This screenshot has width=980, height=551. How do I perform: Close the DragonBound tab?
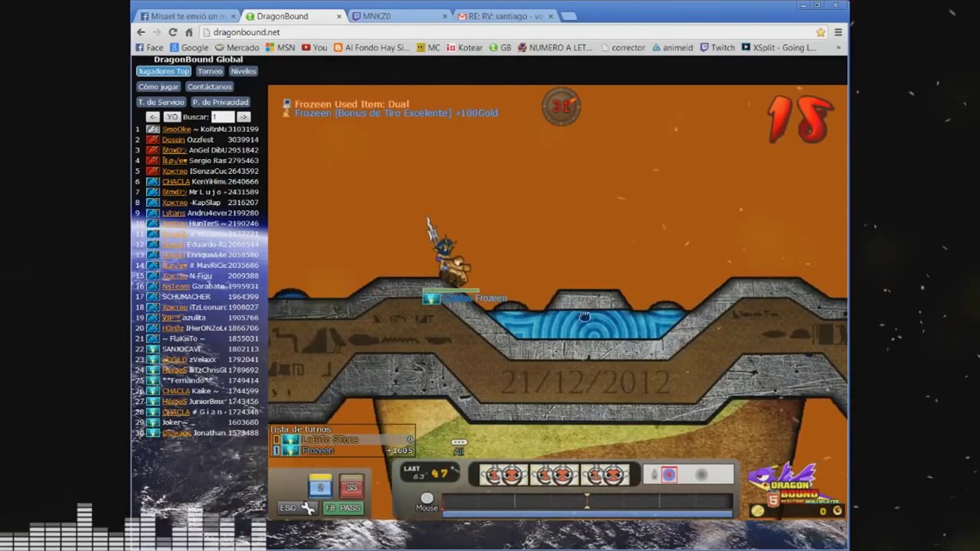click(339, 16)
